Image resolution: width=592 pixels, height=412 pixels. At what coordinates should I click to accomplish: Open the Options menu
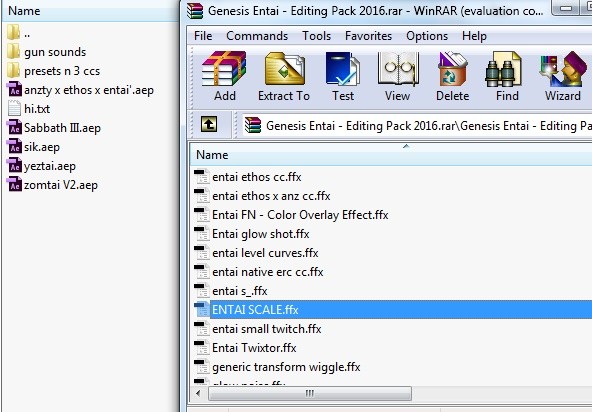point(427,36)
